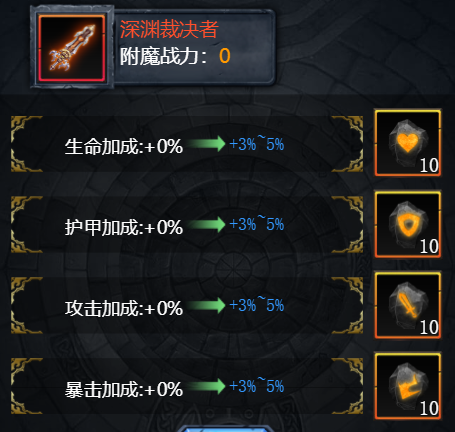Click the 攻击加成 attribute row
This screenshot has width=455, height=432.
[187, 305]
